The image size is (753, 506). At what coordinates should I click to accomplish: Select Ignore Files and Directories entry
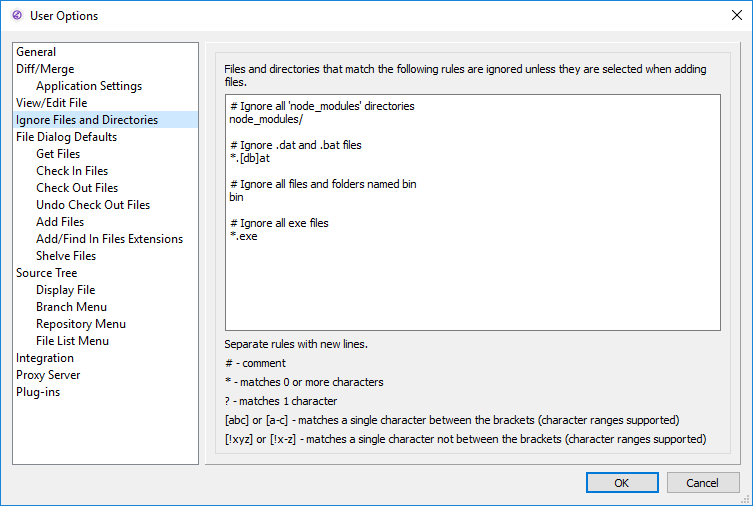coord(87,120)
